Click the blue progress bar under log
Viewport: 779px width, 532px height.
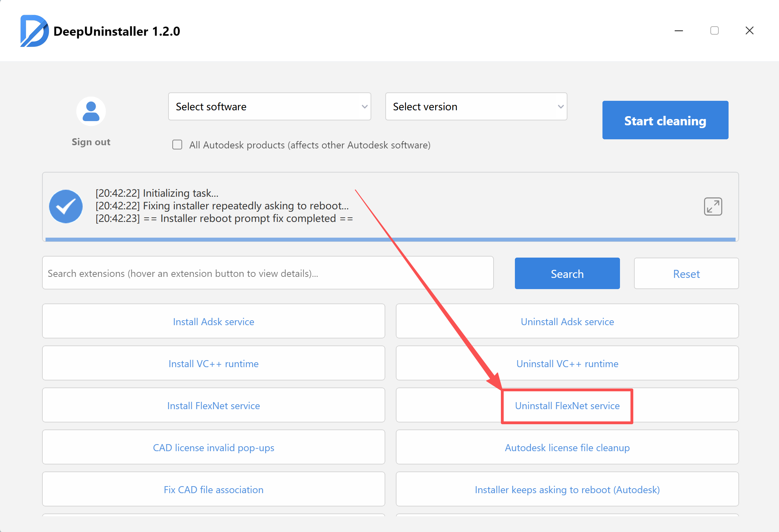(x=390, y=239)
